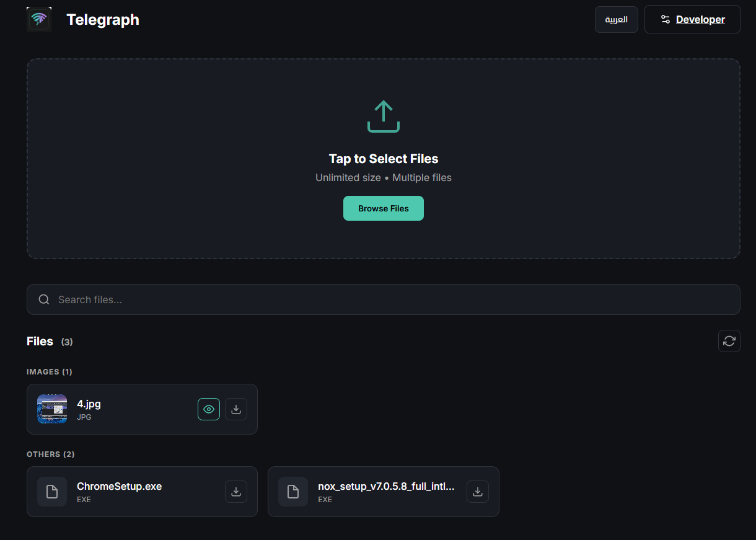Download the nox_setup installer file
The height and width of the screenshot is (540, 756).
tap(478, 492)
